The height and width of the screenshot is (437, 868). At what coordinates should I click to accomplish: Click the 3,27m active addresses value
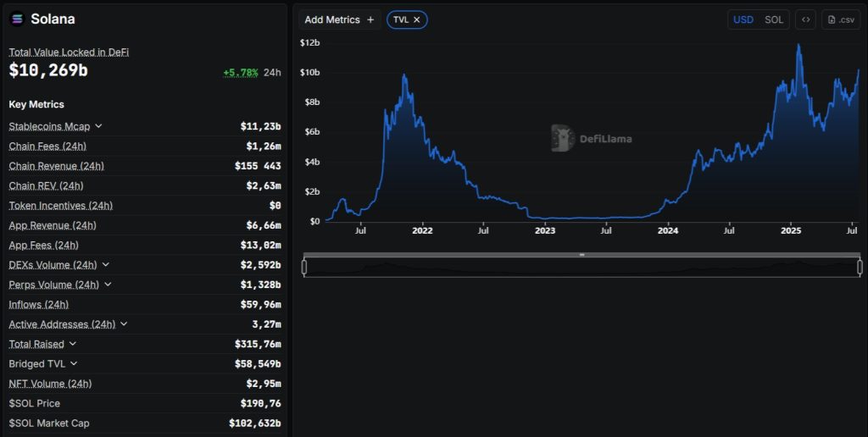tap(266, 324)
